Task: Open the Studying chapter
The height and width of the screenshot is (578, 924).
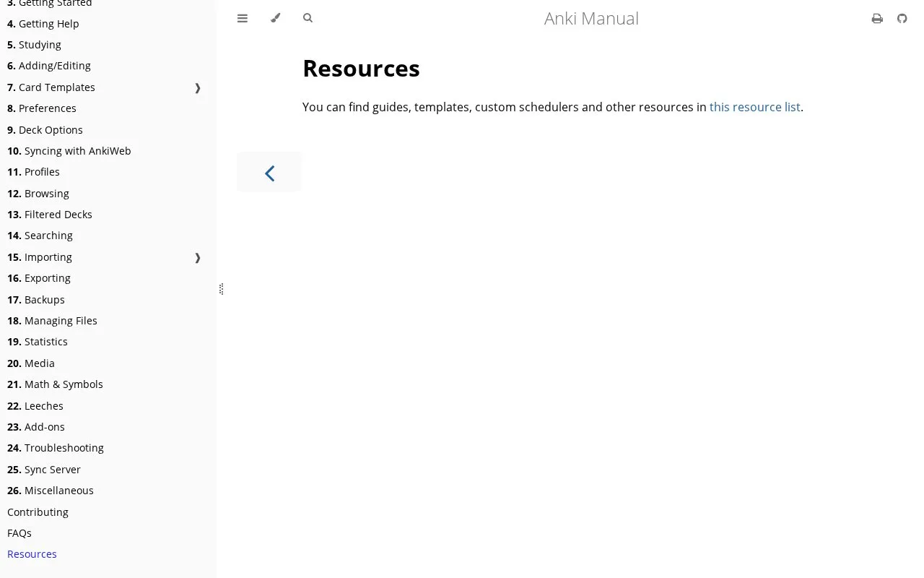Action: [x=34, y=45]
